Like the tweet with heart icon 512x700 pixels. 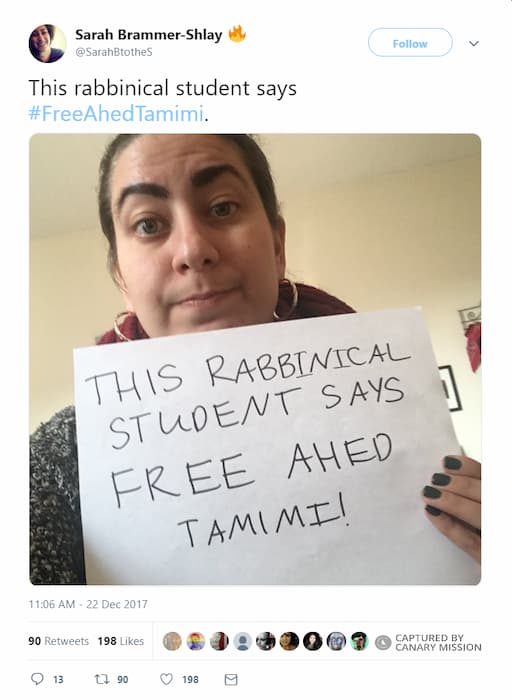(x=167, y=679)
